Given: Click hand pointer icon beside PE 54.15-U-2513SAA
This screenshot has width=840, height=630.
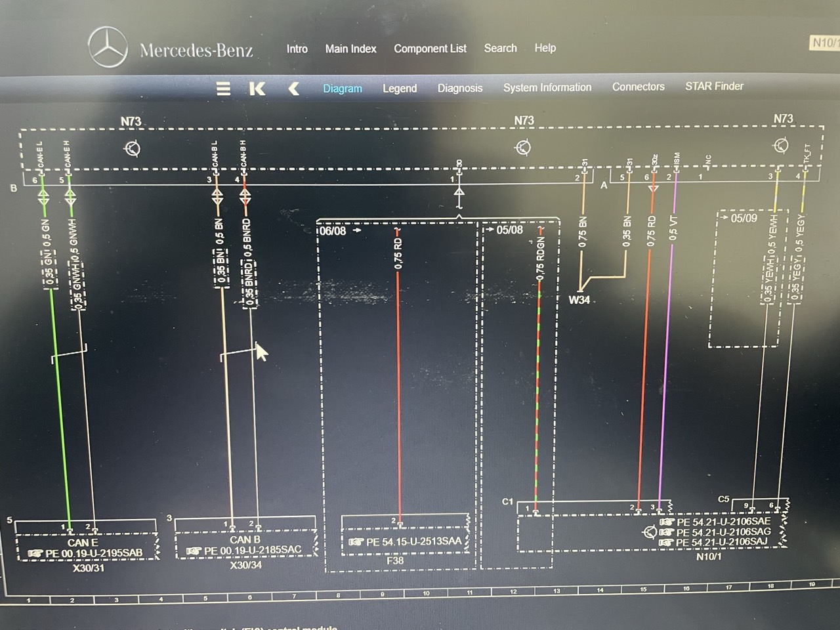Looking at the screenshot, I should pos(356,541).
